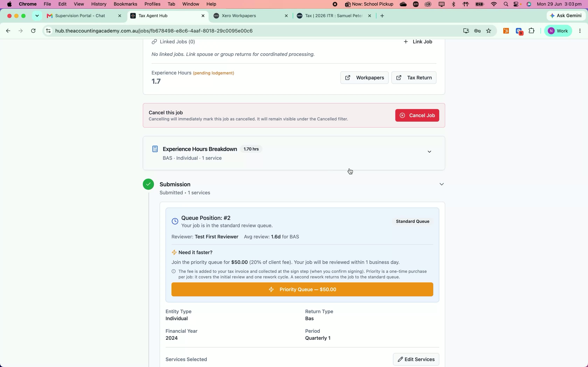Click the install app icon in address bar

click(466, 31)
